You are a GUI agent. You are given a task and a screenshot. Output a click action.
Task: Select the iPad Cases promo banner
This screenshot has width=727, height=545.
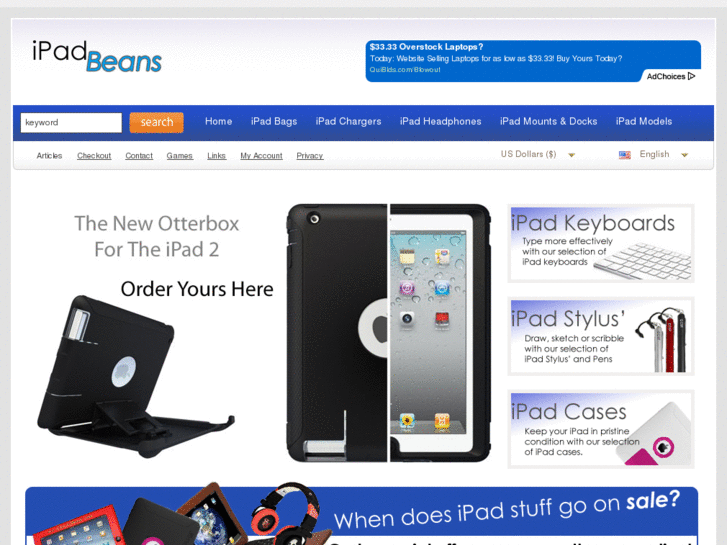click(x=601, y=429)
